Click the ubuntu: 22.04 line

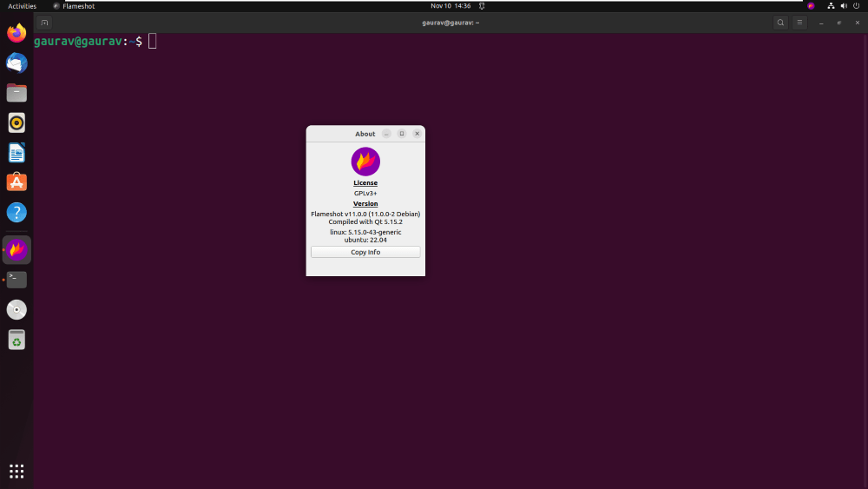tap(365, 240)
